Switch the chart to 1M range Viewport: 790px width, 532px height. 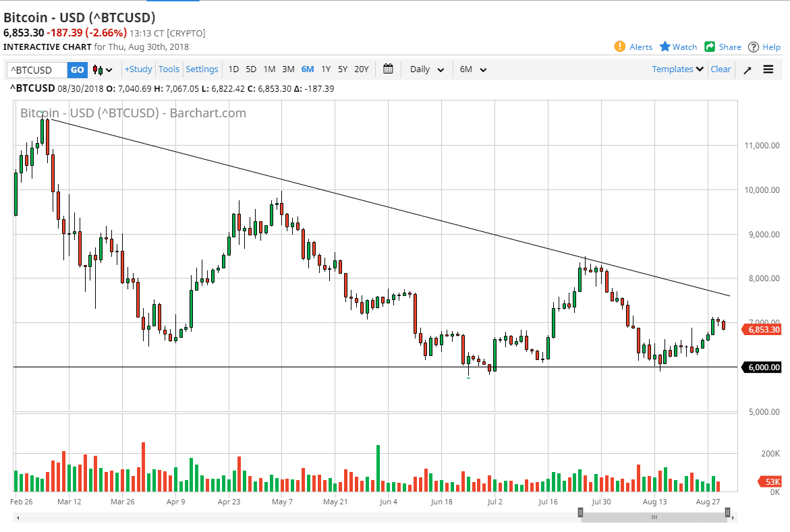[x=270, y=69]
